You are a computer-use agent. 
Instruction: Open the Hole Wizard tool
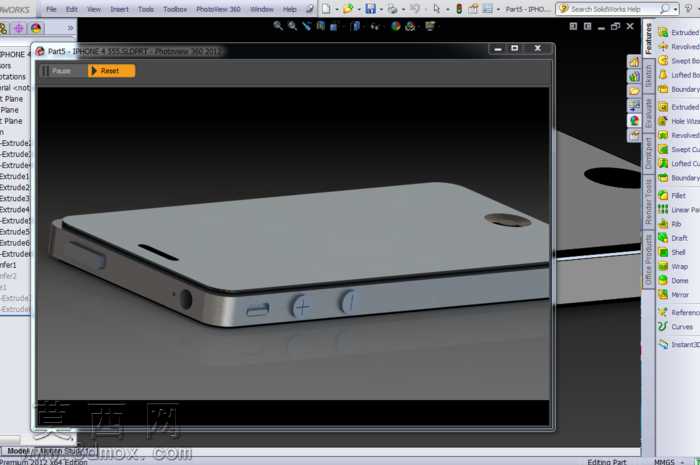click(679, 121)
